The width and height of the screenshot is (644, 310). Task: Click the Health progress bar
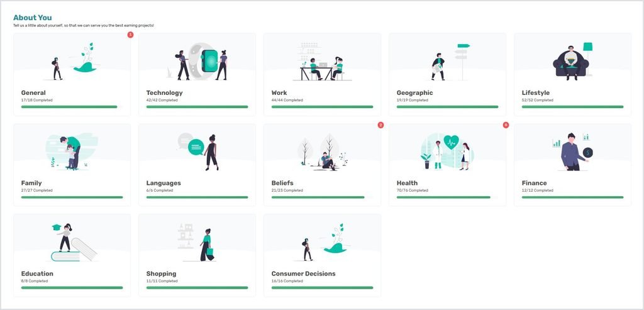(447, 197)
